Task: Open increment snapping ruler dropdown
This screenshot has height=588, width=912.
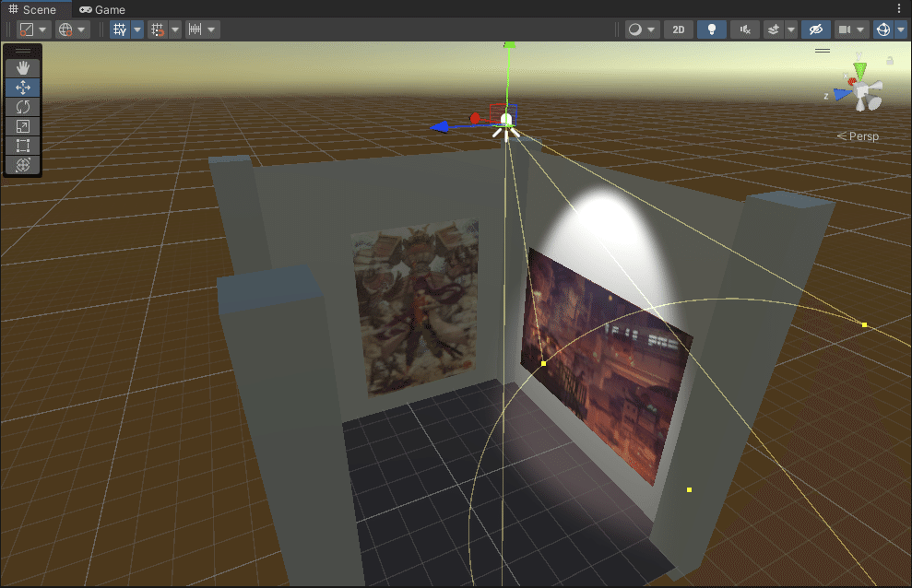Action: (x=202, y=29)
